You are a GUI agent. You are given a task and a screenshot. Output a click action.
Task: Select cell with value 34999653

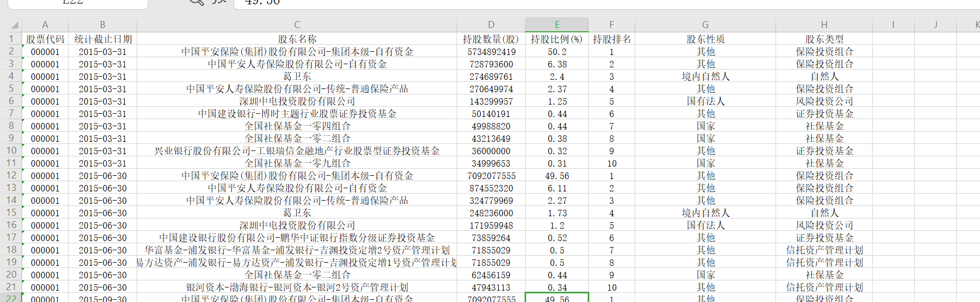(x=491, y=163)
